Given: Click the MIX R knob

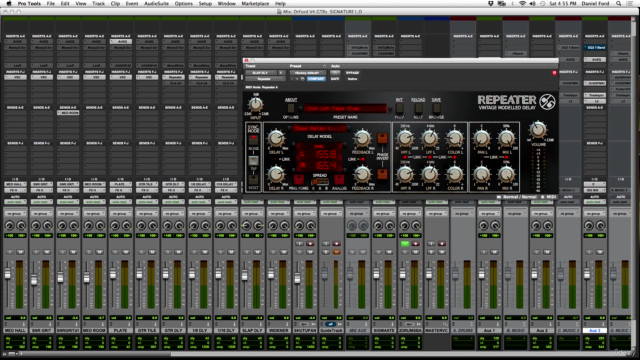Looking at the screenshot, I should (x=506, y=175).
